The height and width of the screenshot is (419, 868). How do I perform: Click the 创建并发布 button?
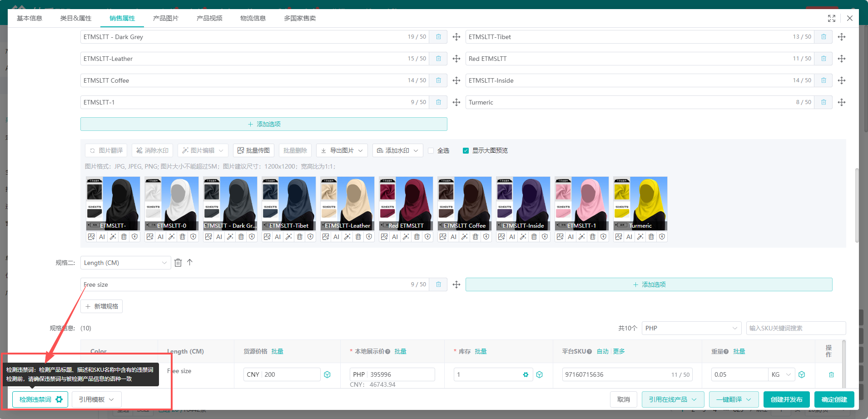786,399
